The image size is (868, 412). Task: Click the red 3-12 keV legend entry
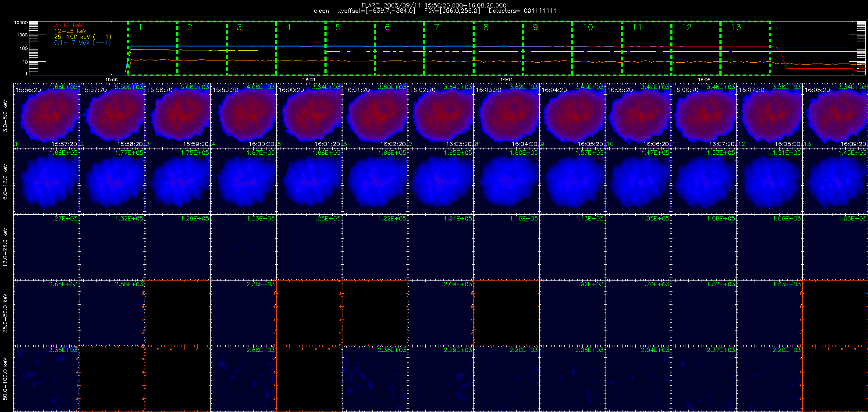[68, 25]
